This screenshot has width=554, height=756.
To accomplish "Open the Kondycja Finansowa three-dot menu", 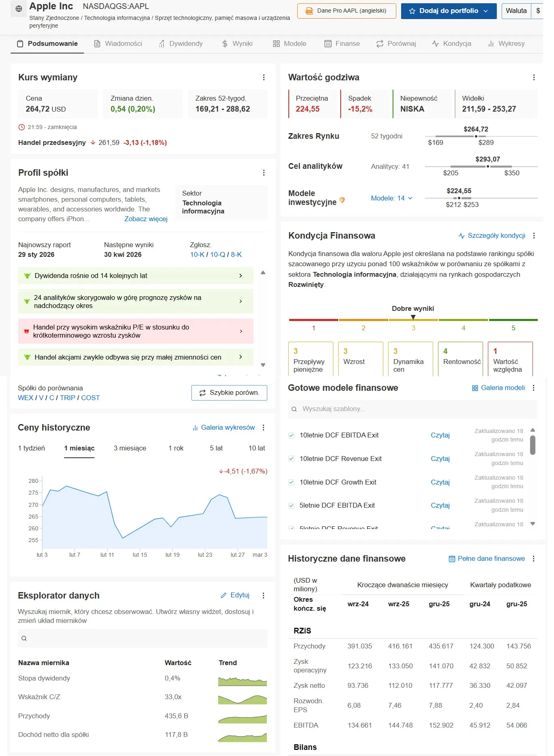I will point(534,236).
